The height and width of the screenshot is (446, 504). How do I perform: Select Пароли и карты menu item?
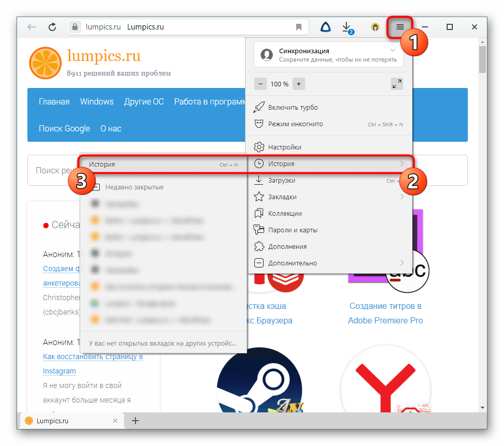pos(293,230)
